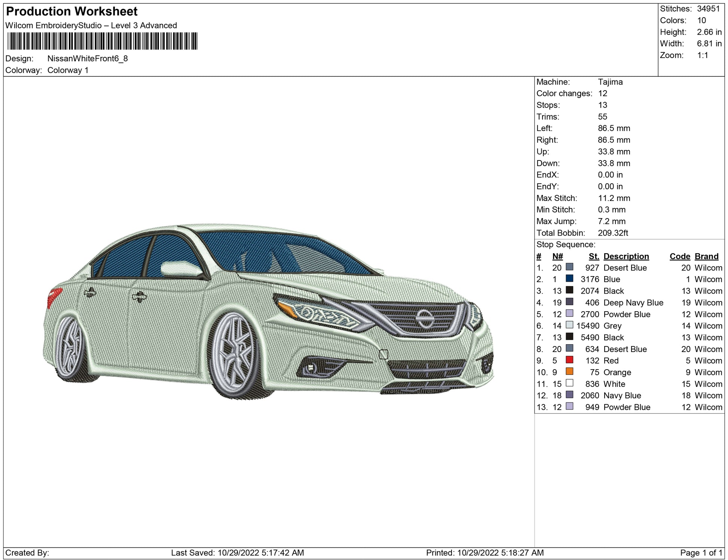Click the barcode under the worksheet title

coord(102,41)
